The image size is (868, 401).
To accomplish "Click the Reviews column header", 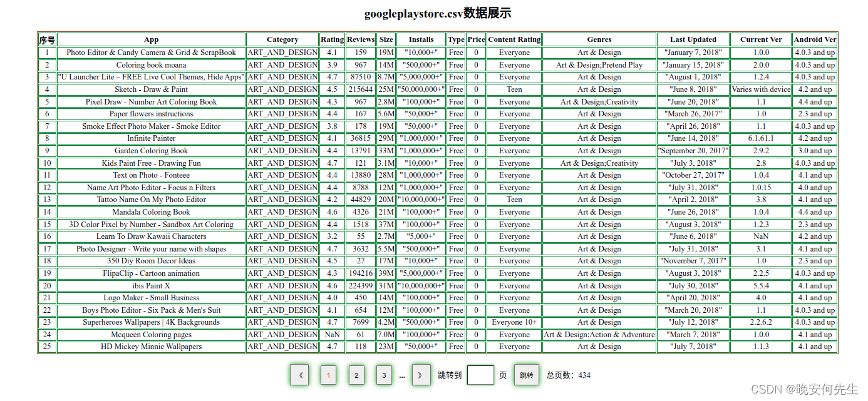I will pos(361,40).
